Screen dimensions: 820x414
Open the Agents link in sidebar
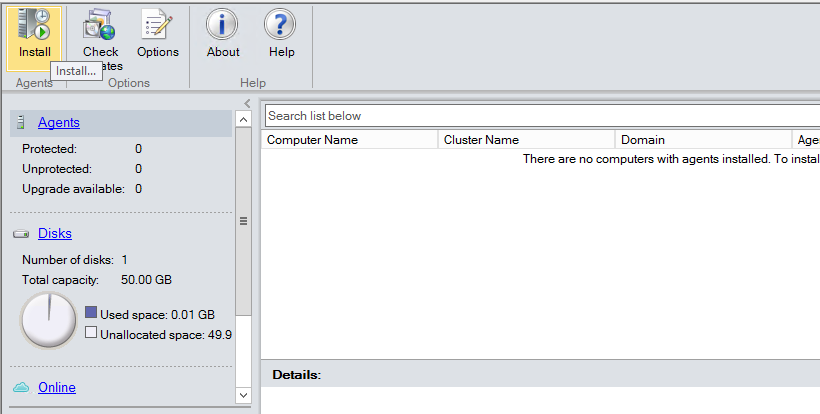[58, 123]
